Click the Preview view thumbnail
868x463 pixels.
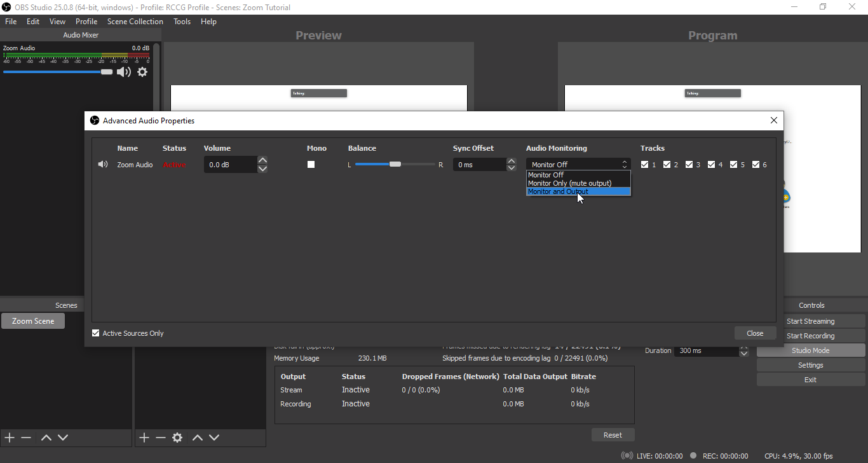point(319,99)
